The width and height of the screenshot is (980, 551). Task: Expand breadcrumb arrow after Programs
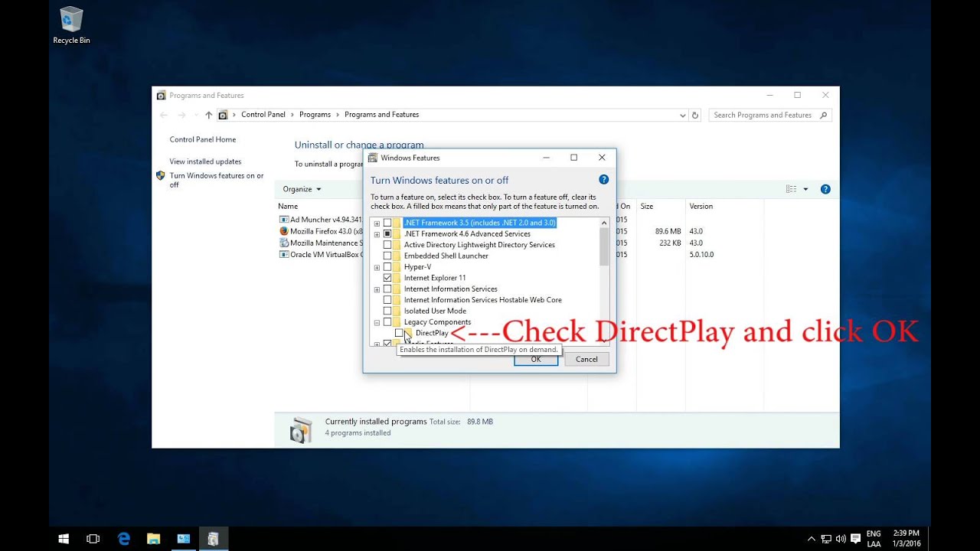point(338,115)
